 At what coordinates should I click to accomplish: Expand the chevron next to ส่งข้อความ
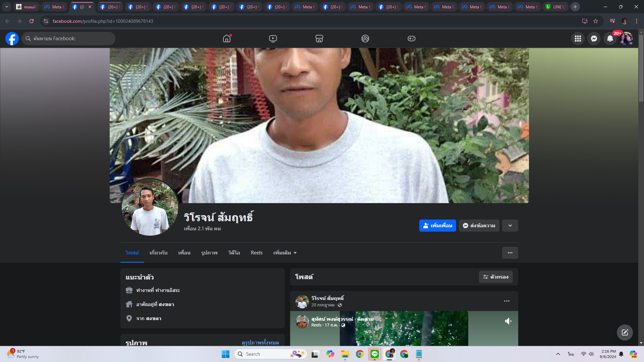click(510, 226)
